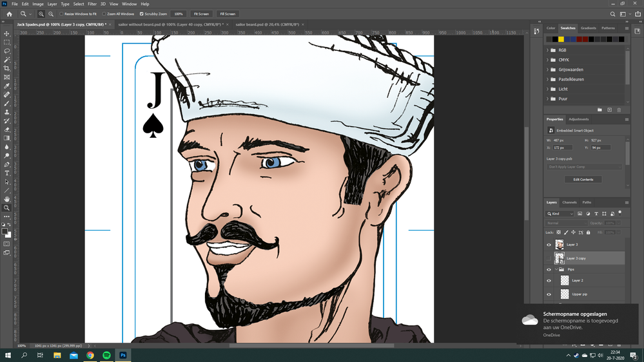Select the yellow swatch color
The height and width of the screenshot is (362, 644).
tap(561, 39)
